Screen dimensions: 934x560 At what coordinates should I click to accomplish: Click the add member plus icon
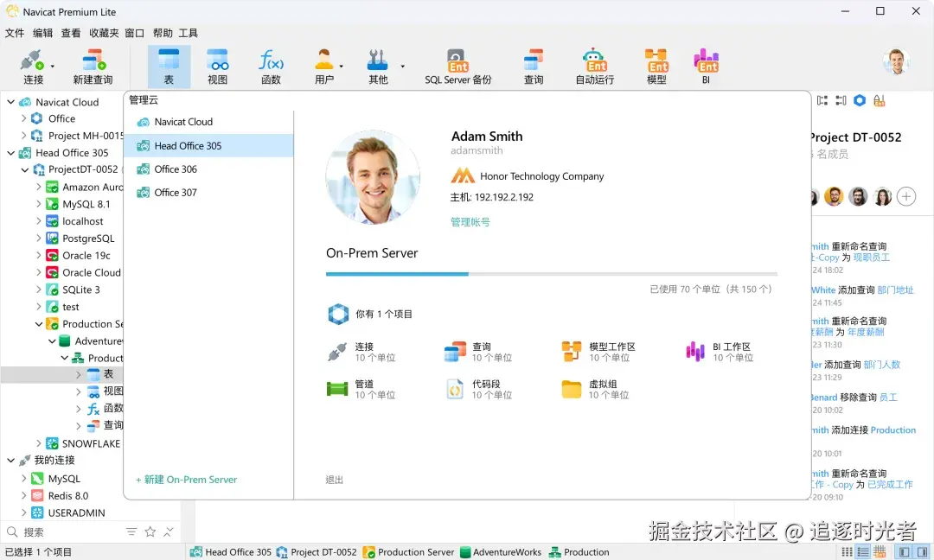(905, 196)
